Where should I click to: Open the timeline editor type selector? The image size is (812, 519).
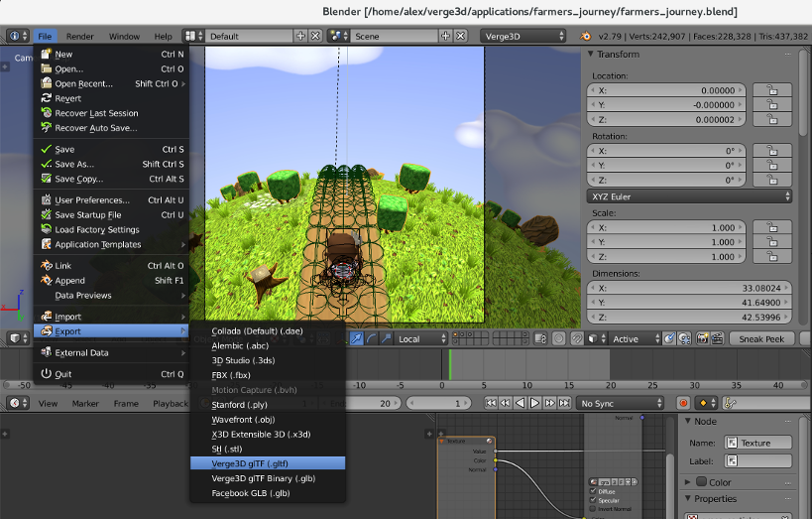coord(19,403)
